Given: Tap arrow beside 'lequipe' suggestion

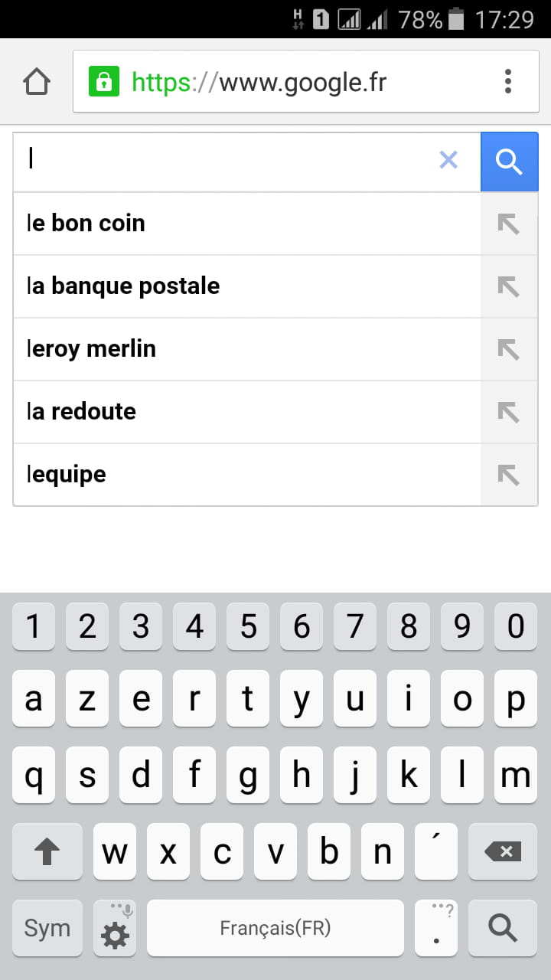Looking at the screenshot, I should coord(508,475).
